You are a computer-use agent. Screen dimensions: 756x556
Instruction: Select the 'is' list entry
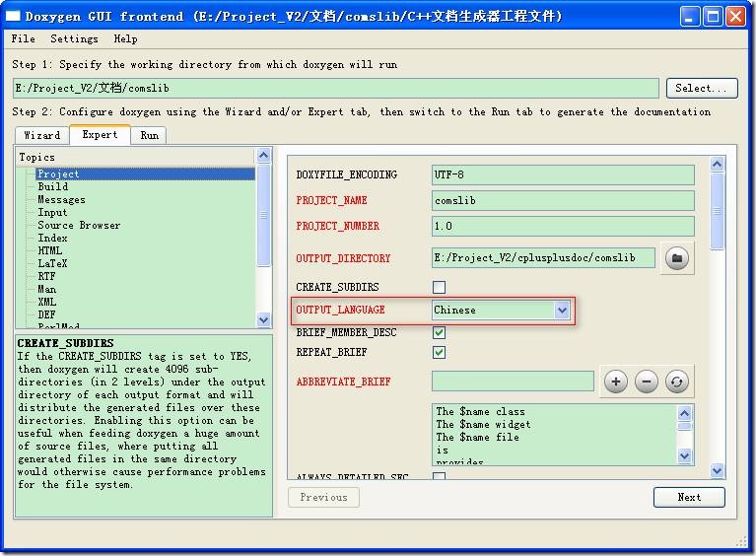click(443, 450)
